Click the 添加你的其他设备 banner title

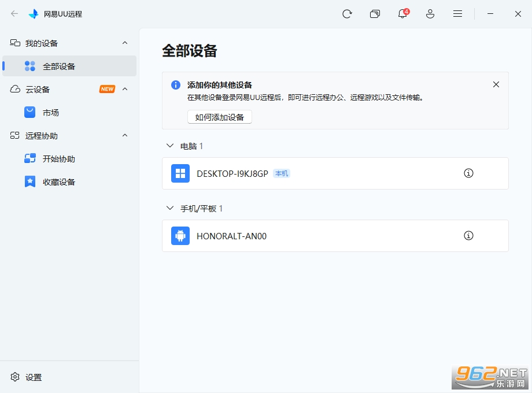tap(220, 85)
